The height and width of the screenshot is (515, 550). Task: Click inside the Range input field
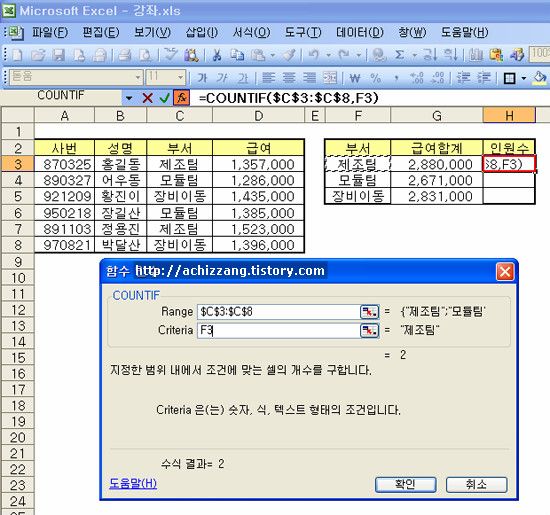[279, 312]
